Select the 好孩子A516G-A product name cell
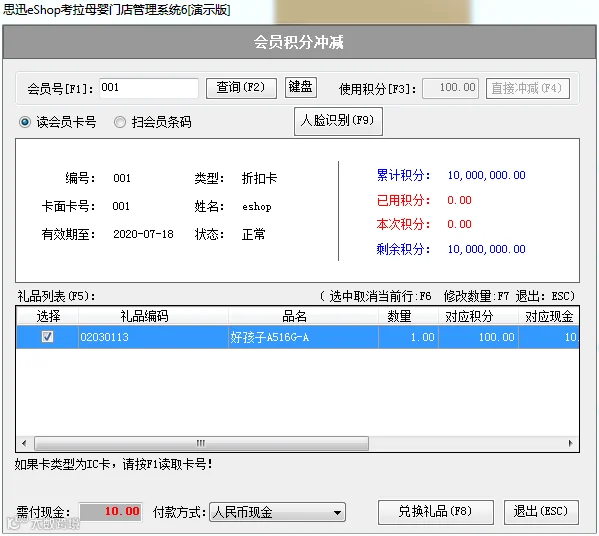Image resolution: width=599 pixels, height=536 pixels. tap(303, 337)
